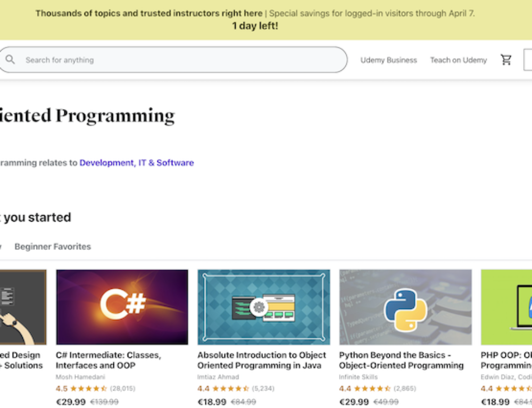Open the Java OOP course thumbnail
Viewport: 532px width, 408px height.
pyautogui.click(x=263, y=307)
